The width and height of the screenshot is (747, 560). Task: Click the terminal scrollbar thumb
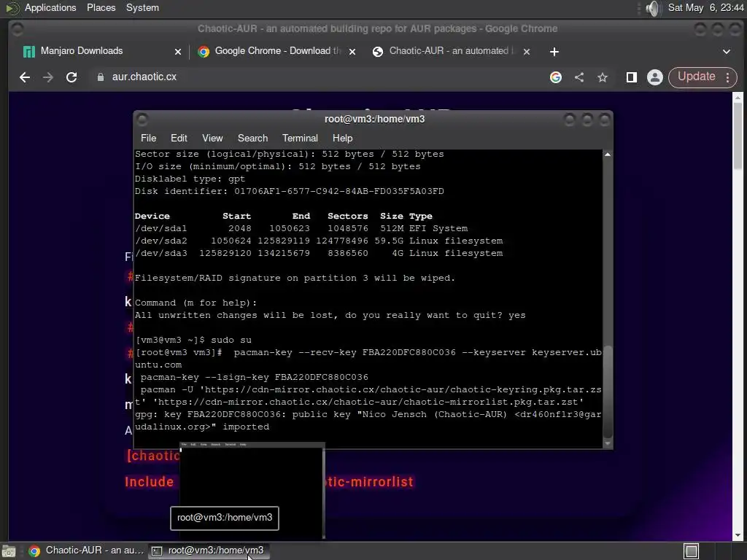(x=608, y=392)
